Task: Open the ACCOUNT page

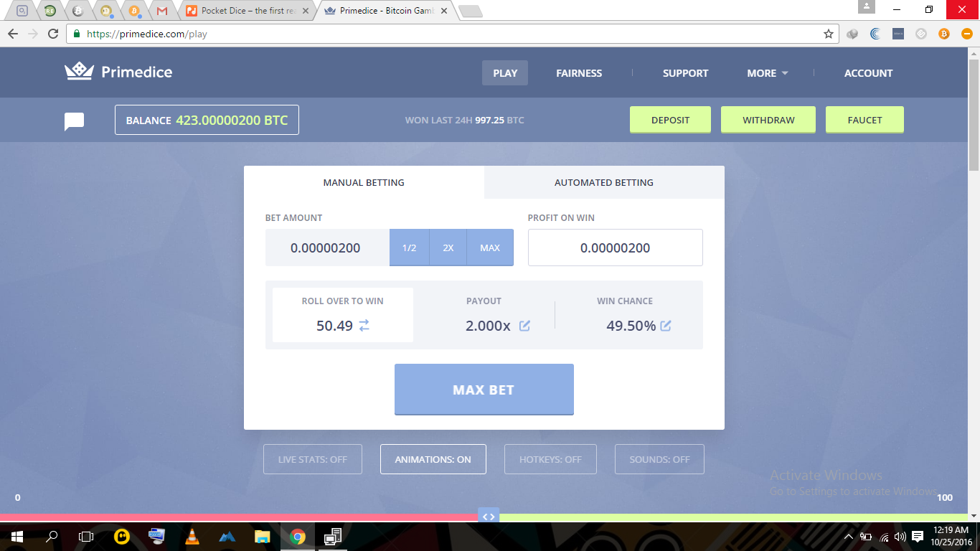Action: tap(868, 73)
